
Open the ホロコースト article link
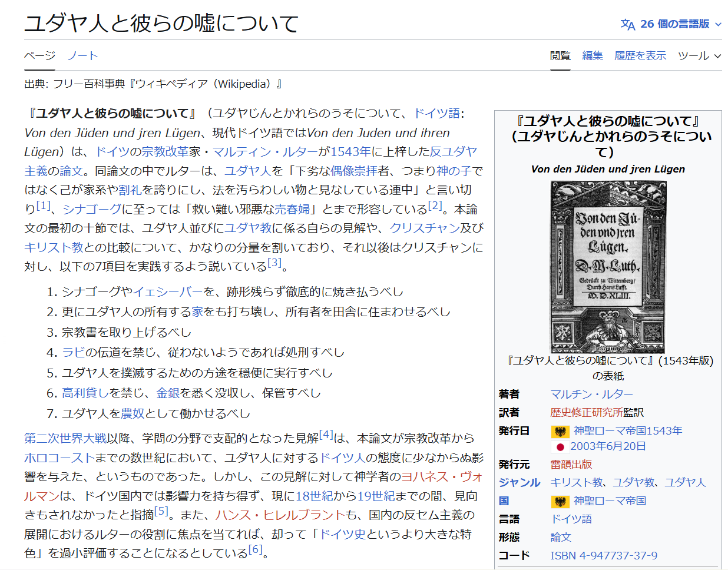(x=59, y=458)
